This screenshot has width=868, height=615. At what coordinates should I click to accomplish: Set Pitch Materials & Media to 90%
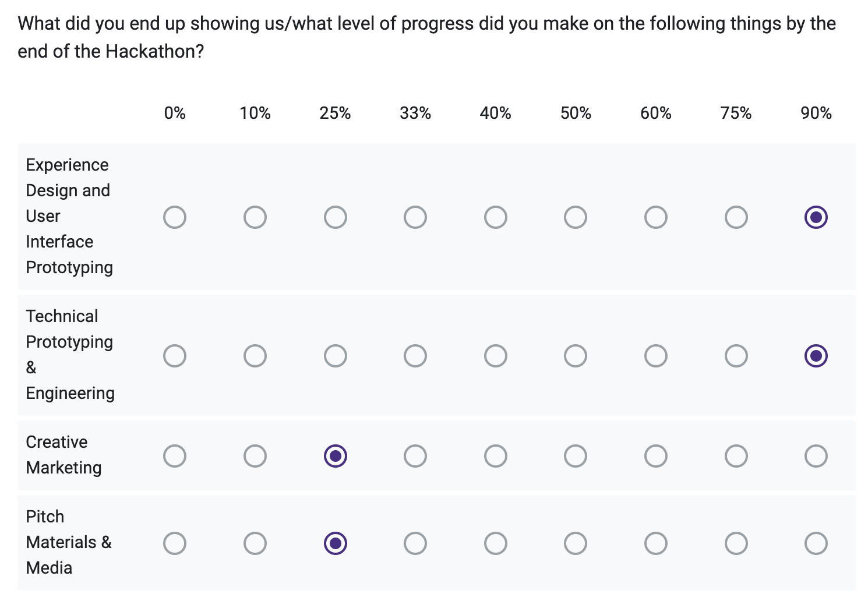(x=816, y=543)
